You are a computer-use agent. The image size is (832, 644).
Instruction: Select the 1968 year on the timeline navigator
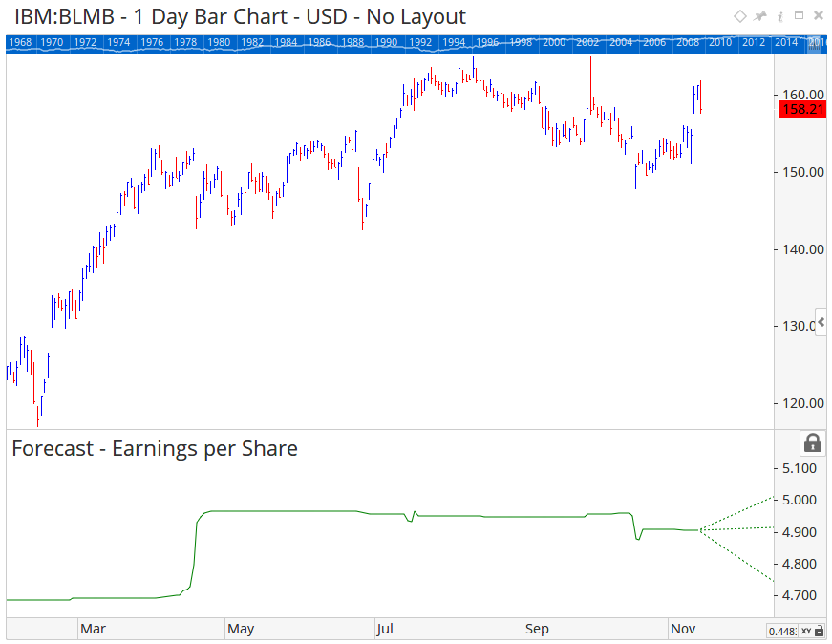coord(20,42)
